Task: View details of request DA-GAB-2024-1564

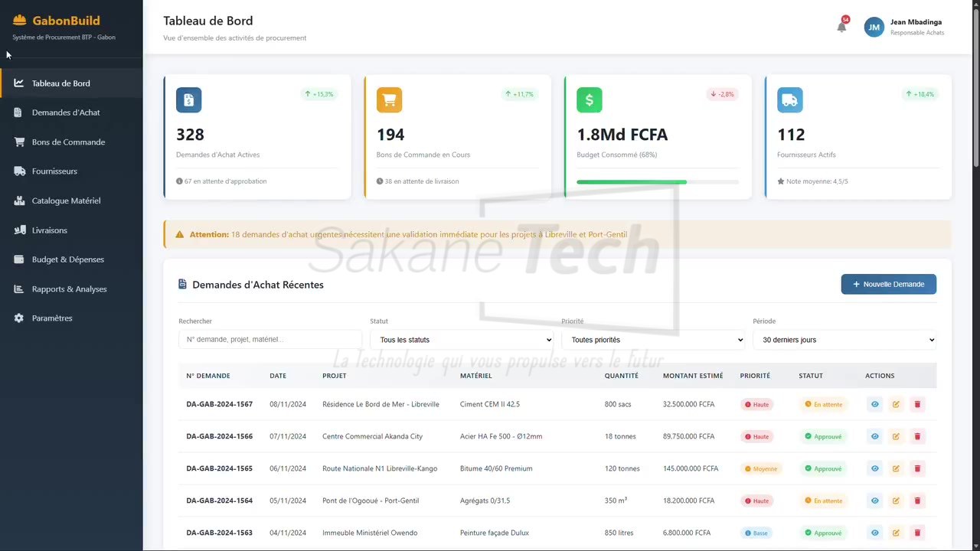Action: tap(874, 500)
